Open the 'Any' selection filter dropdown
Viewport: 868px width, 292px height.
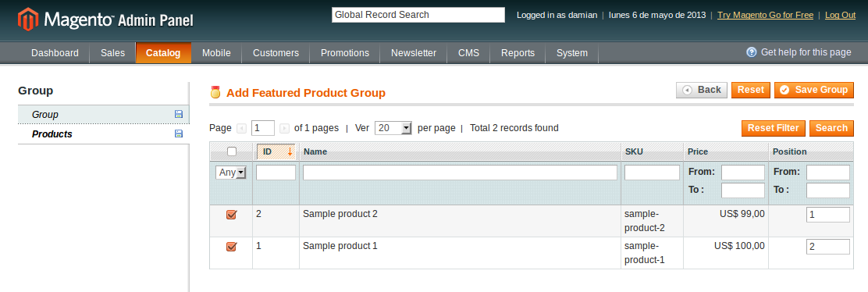tap(231, 173)
